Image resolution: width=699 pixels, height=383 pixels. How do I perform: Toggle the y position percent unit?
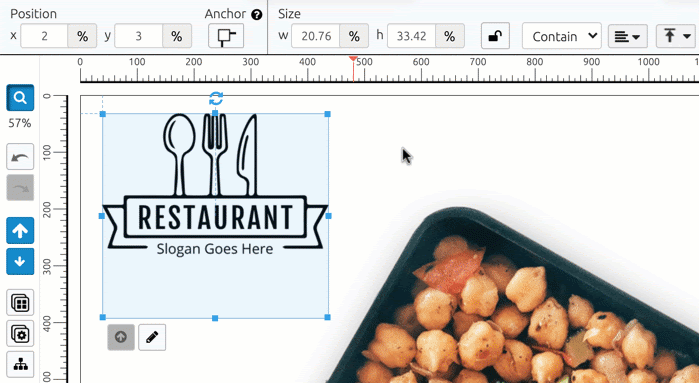[x=177, y=36]
